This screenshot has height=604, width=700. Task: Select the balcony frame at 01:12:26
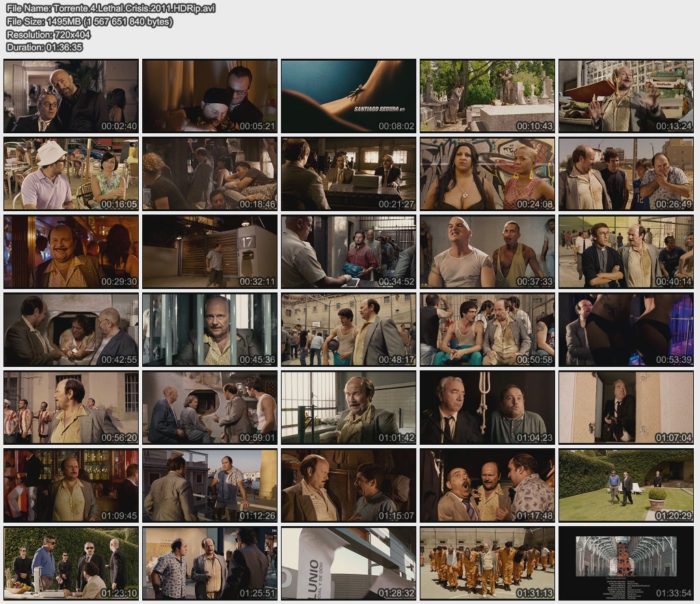tap(210, 485)
